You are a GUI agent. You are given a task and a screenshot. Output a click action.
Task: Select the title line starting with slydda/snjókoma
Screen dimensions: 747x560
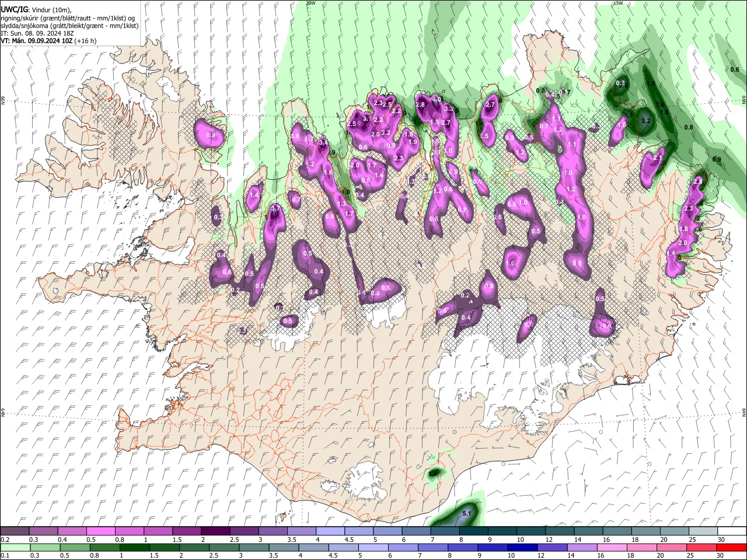[x=69, y=26]
